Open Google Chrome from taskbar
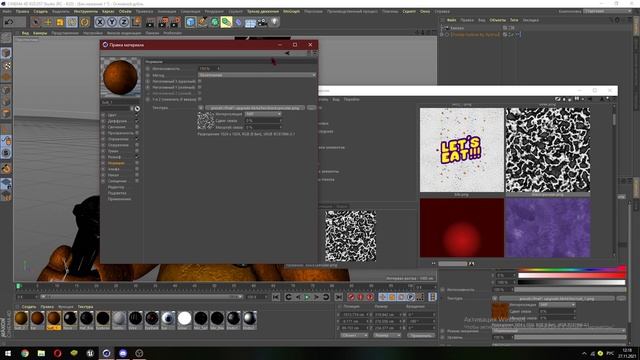 (25, 353)
